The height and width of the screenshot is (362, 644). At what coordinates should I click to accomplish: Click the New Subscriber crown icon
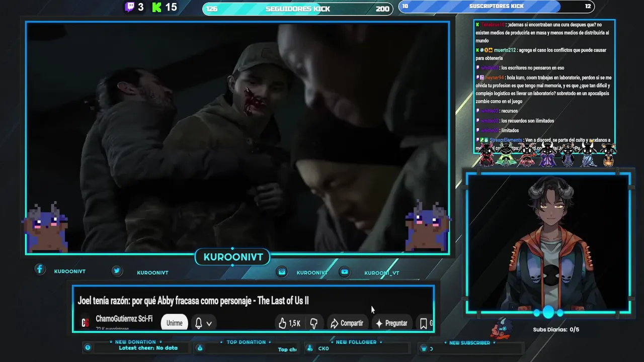pos(424,348)
